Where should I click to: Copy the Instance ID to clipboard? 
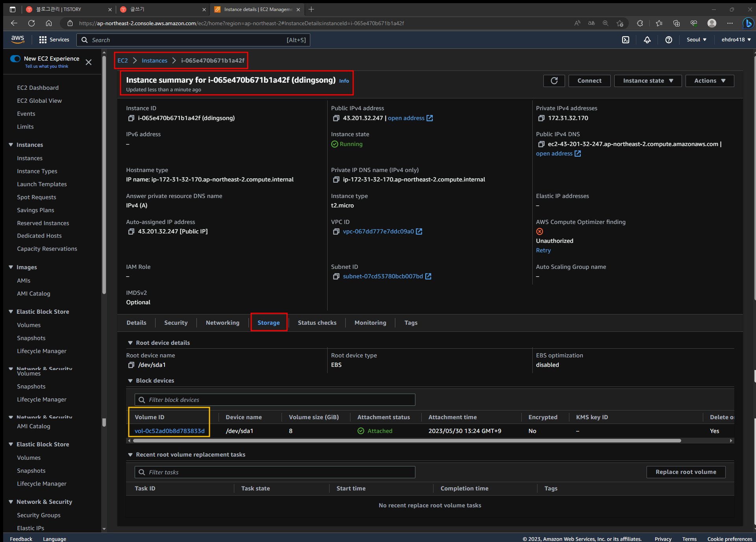131,118
